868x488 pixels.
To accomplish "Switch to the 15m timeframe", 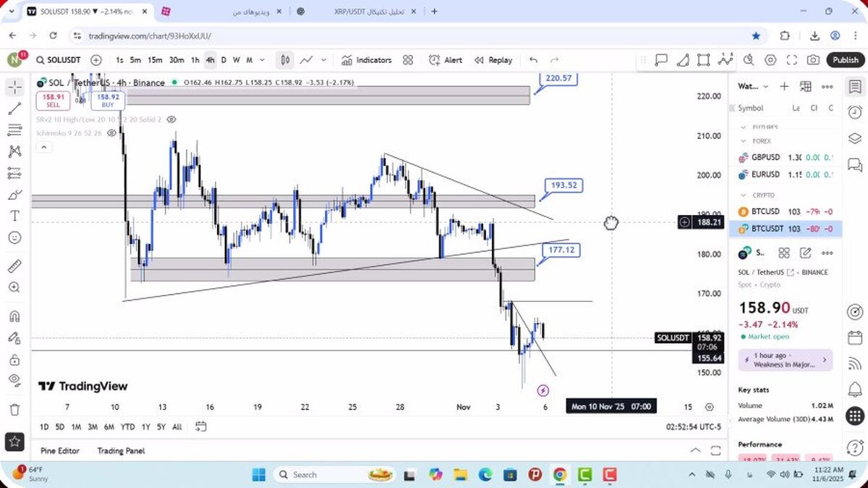I will [155, 60].
